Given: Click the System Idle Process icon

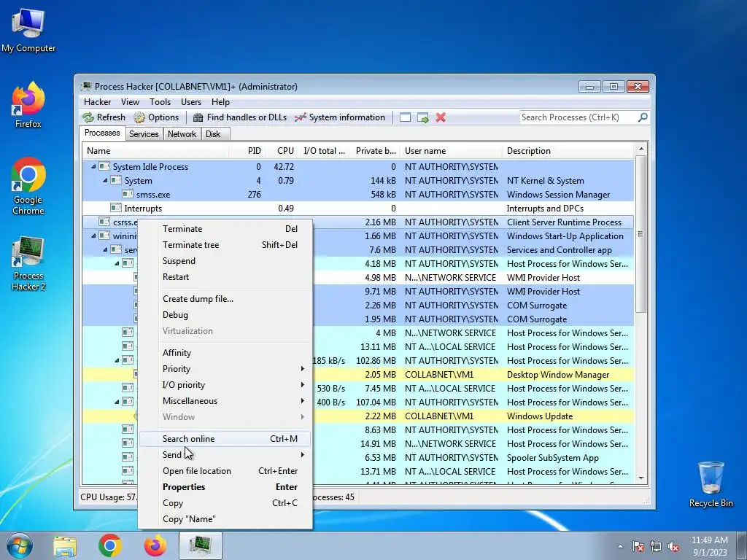Looking at the screenshot, I should click(104, 167).
